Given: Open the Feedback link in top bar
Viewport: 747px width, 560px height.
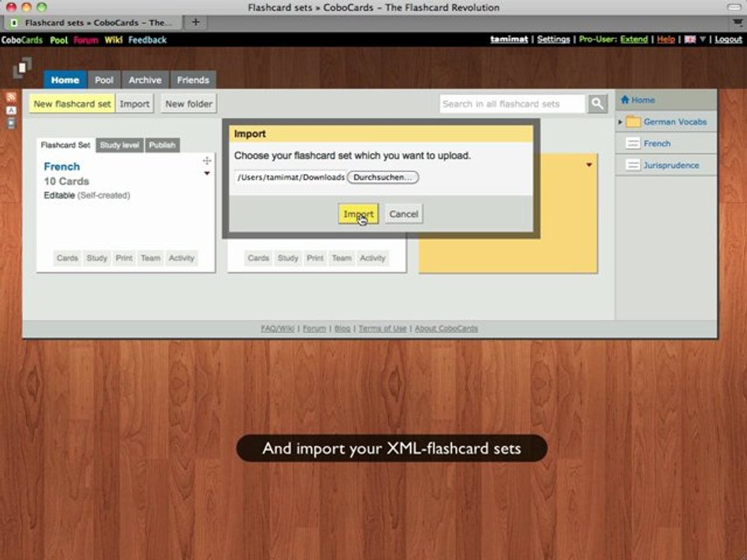Looking at the screenshot, I should tap(147, 40).
